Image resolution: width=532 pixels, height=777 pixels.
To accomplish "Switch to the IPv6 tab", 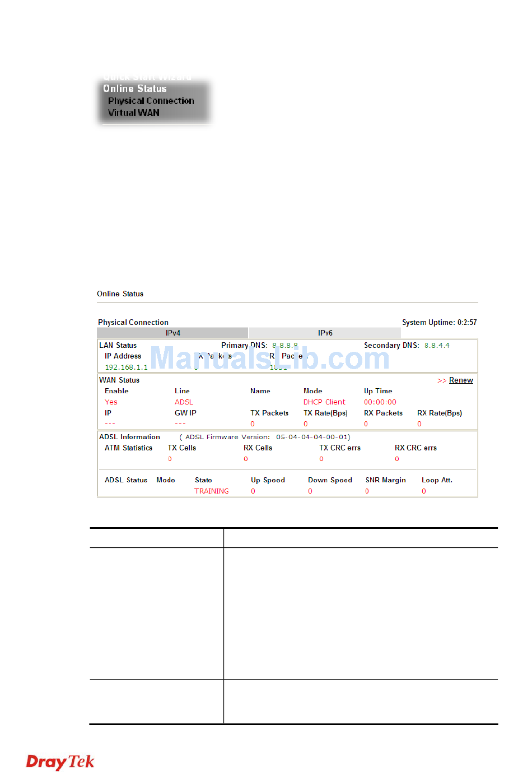I will [x=325, y=333].
